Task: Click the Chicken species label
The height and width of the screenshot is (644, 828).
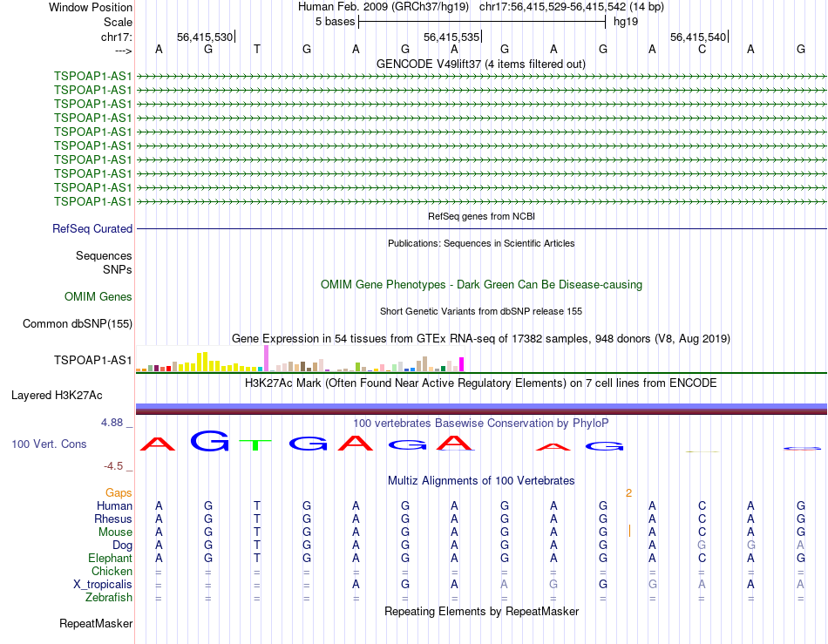Action: tap(112, 571)
